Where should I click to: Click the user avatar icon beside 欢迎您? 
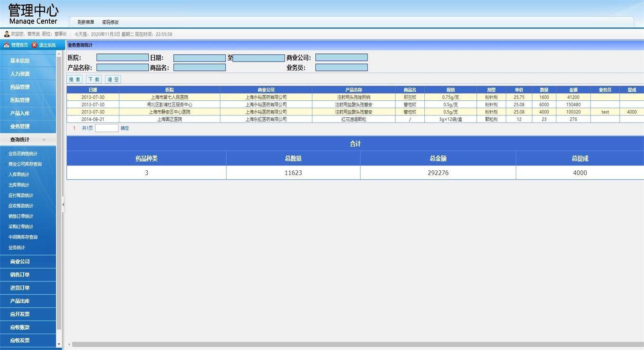7,34
